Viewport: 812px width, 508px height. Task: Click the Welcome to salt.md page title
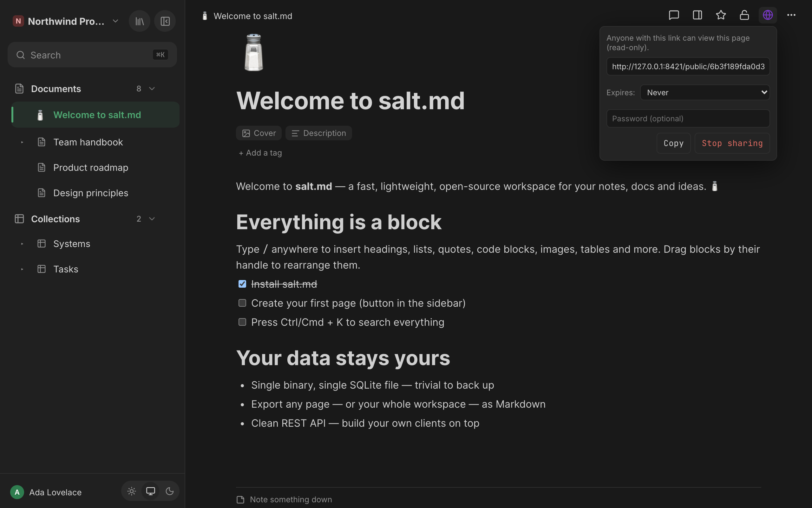click(x=350, y=100)
